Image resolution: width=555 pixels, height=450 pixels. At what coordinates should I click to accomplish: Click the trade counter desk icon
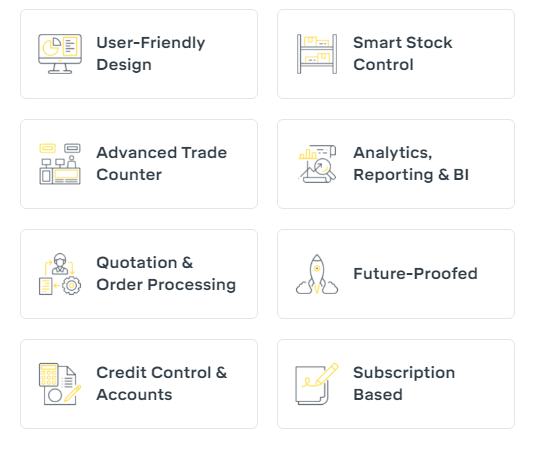(60, 164)
